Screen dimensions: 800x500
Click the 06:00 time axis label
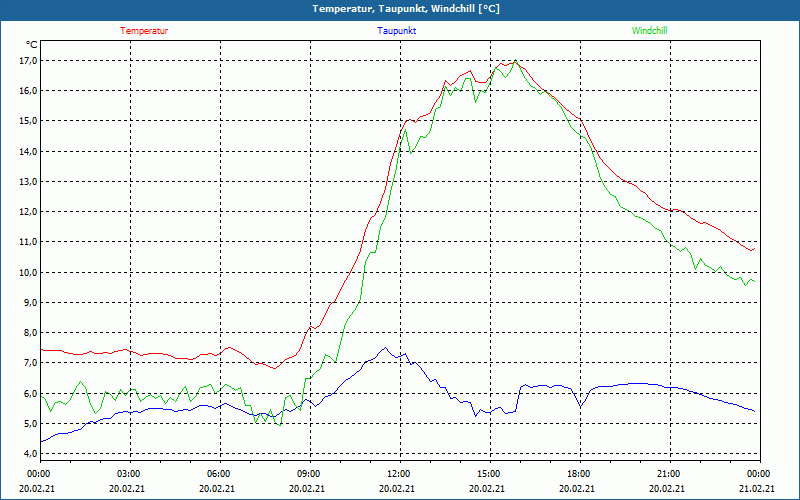(217, 474)
